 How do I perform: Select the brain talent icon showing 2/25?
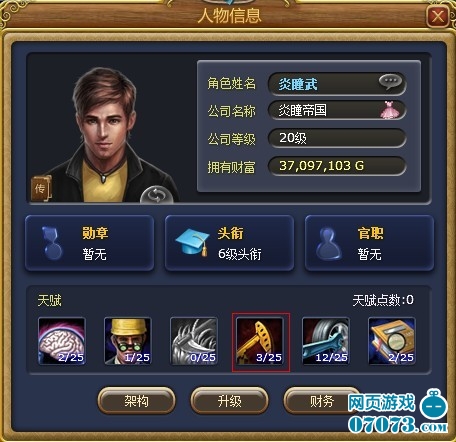(62, 341)
